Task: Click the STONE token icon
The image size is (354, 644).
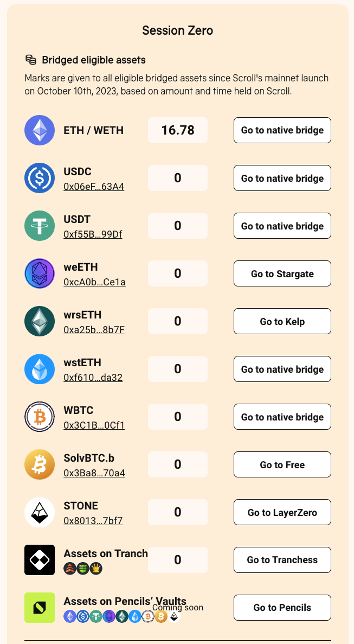Action: point(40,512)
